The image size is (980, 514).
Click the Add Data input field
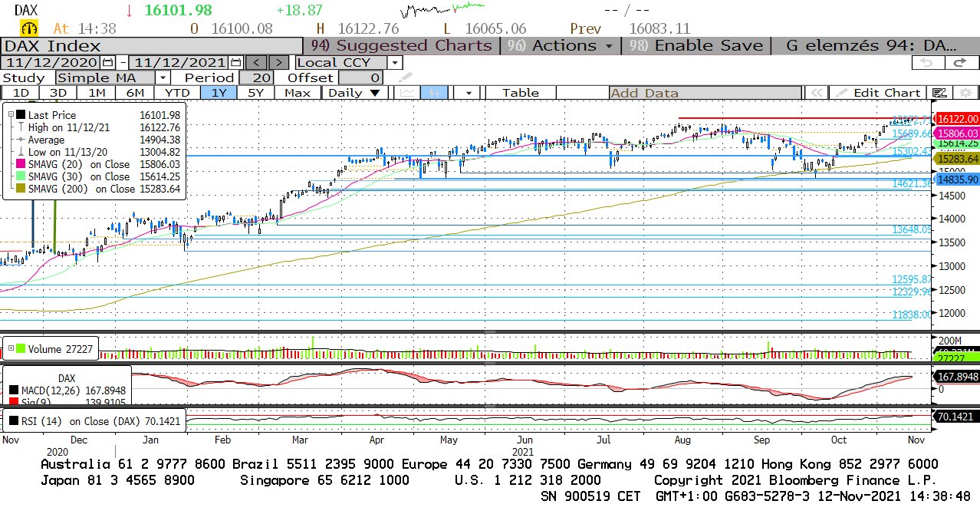[x=705, y=93]
